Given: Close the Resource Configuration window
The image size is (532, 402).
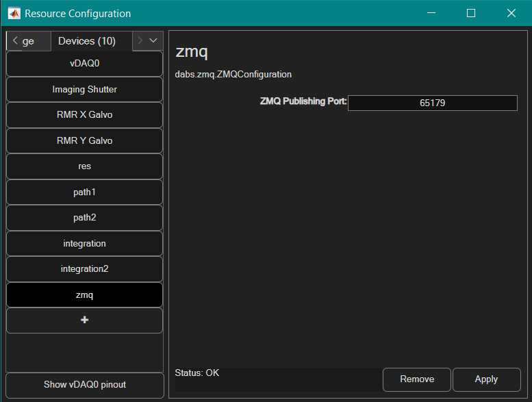Looking at the screenshot, I should 511,13.
